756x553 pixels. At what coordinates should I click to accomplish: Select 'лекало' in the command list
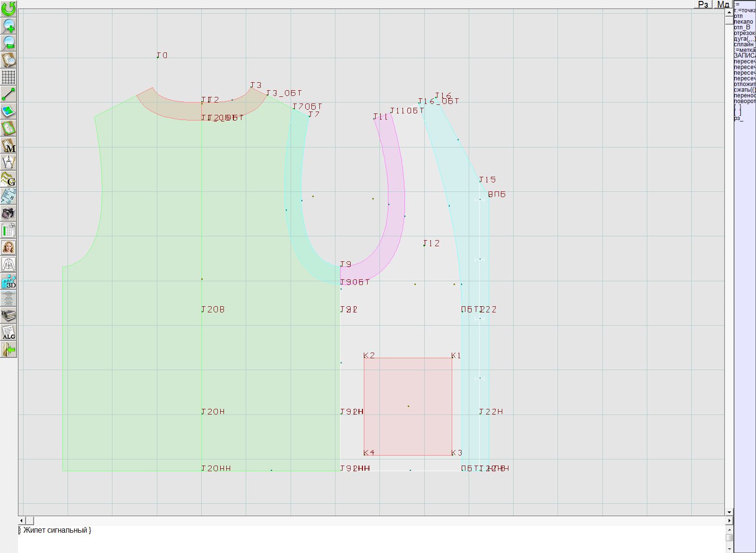744,22
